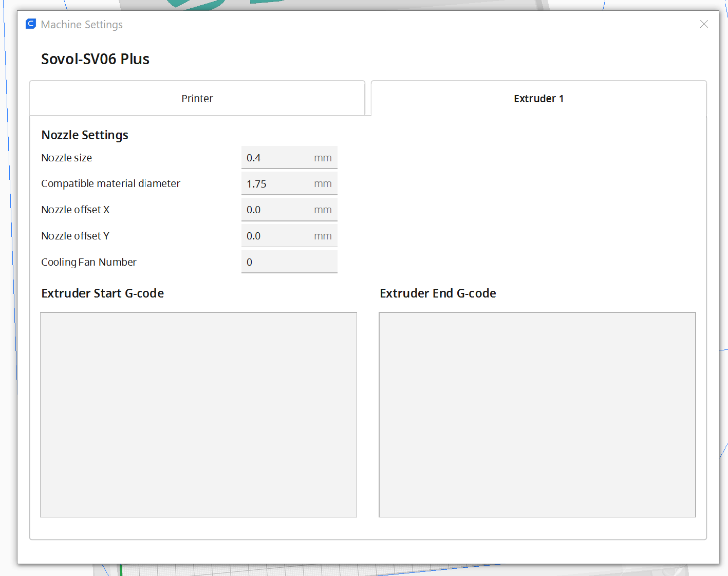Image resolution: width=728 pixels, height=576 pixels.
Task: Click the Nozzle size input field
Action: pyautogui.click(x=289, y=158)
